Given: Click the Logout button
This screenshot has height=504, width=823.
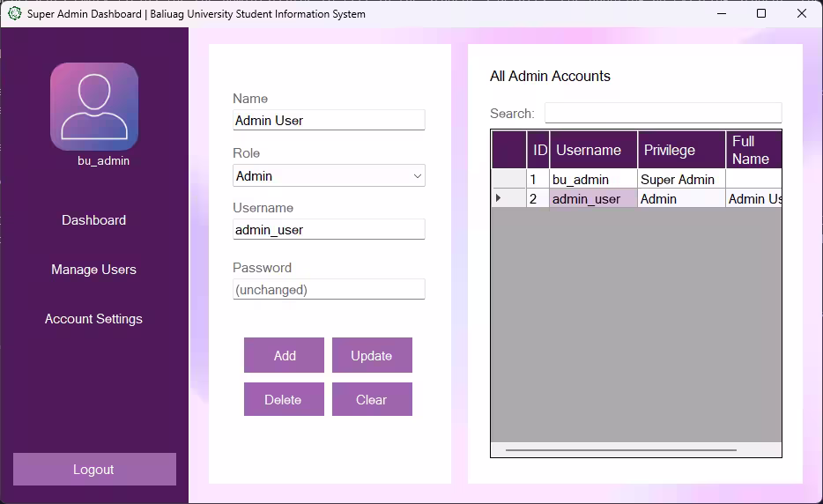Looking at the screenshot, I should click(94, 470).
